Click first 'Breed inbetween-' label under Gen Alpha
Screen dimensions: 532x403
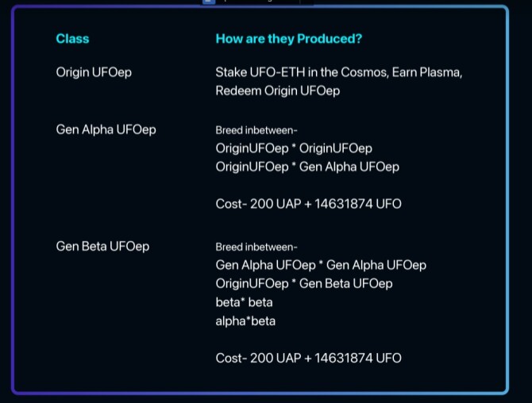click(256, 130)
